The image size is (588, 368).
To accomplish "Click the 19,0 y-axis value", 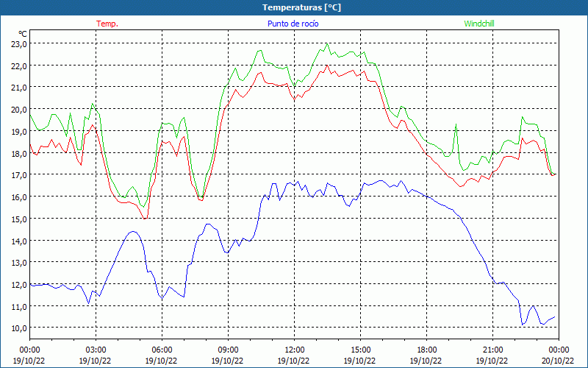I will [19, 132].
